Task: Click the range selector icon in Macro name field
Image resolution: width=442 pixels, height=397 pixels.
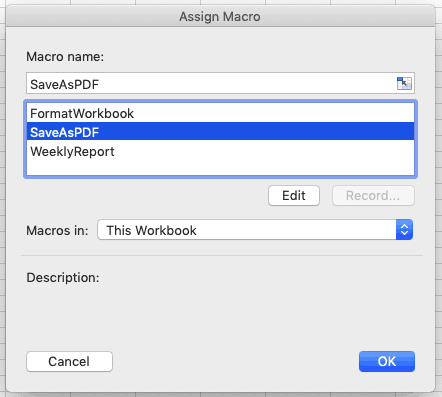Action: (404, 83)
